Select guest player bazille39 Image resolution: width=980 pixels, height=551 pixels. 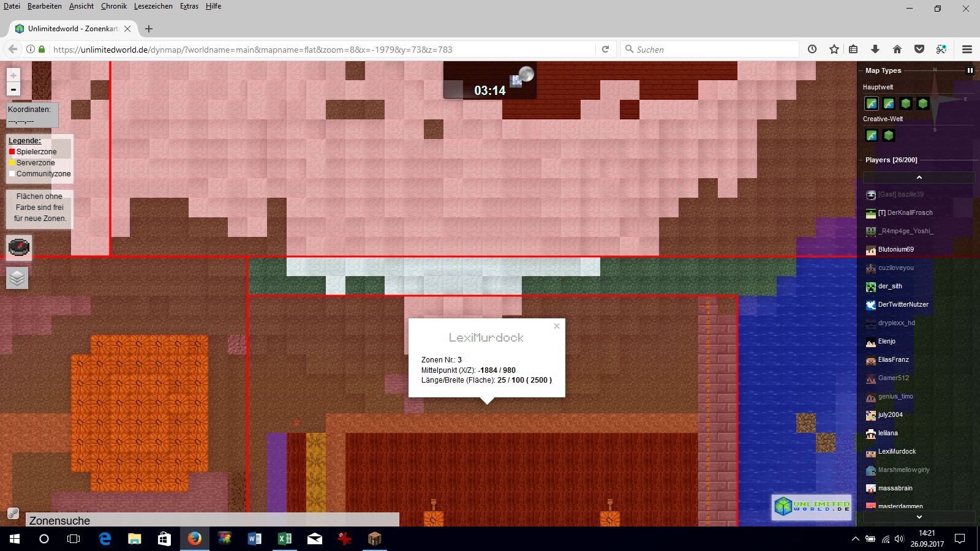pyautogui.click(x=900, y=194)
